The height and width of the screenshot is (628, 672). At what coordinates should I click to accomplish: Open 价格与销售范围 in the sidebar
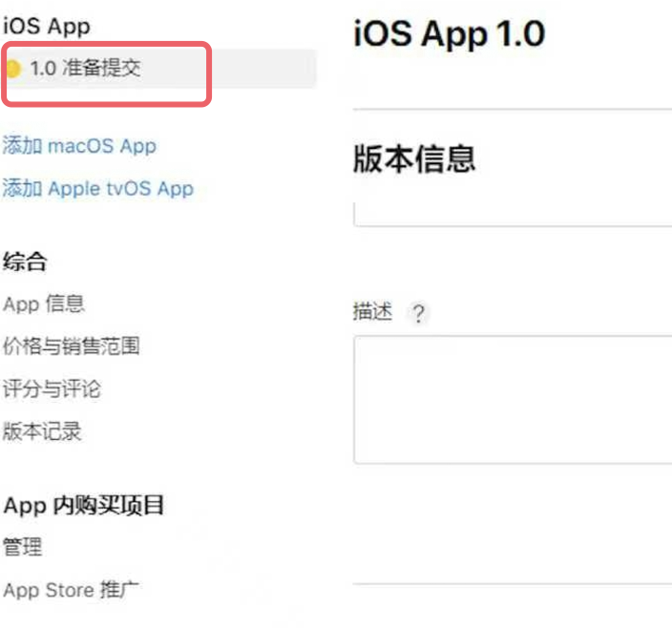point(72,346)
